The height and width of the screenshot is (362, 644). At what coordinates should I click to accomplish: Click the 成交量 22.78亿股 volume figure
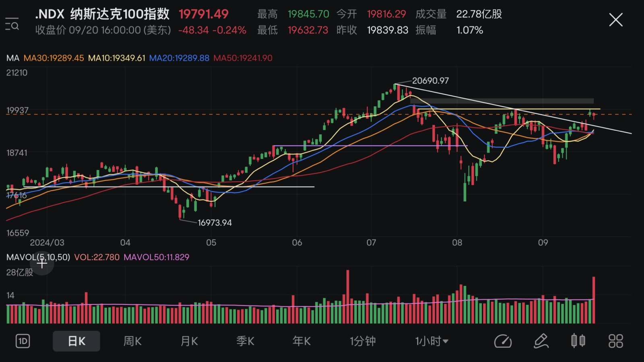[459, 14]
